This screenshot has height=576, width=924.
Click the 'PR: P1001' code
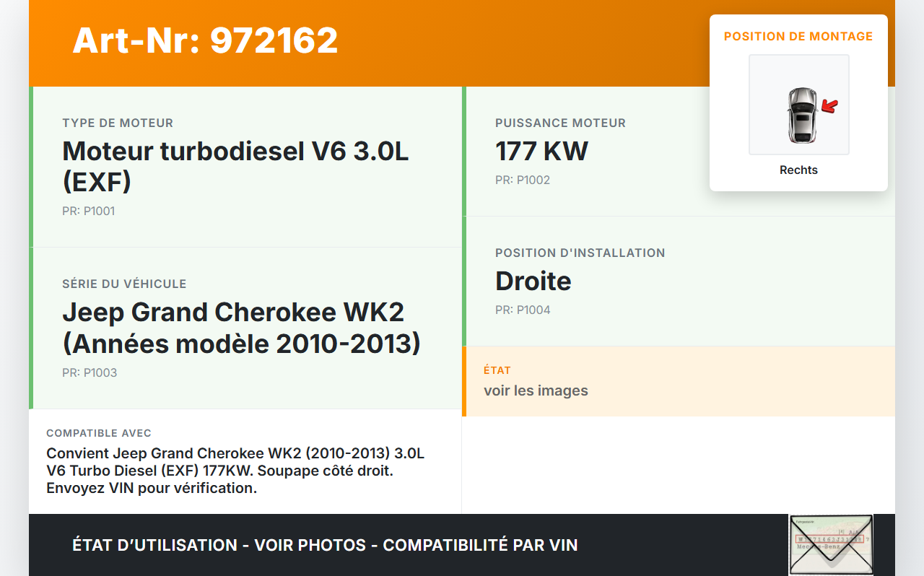point(88,211)
